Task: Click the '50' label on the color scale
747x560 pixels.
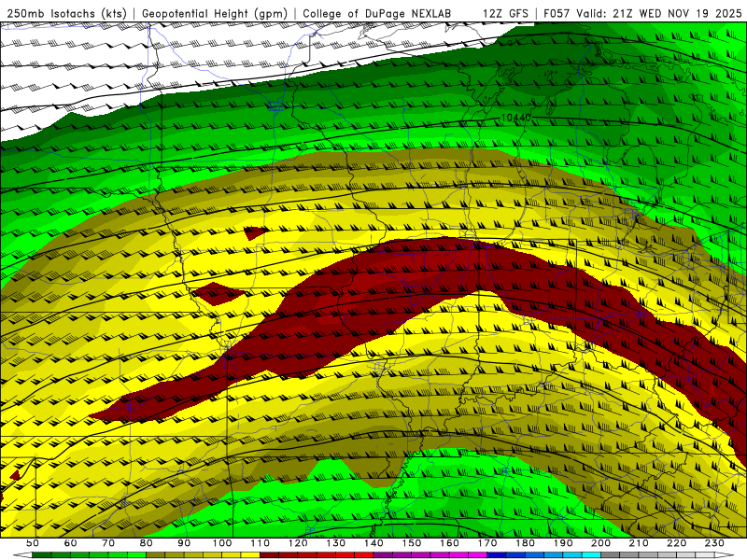Action: (x=33, y=543)
